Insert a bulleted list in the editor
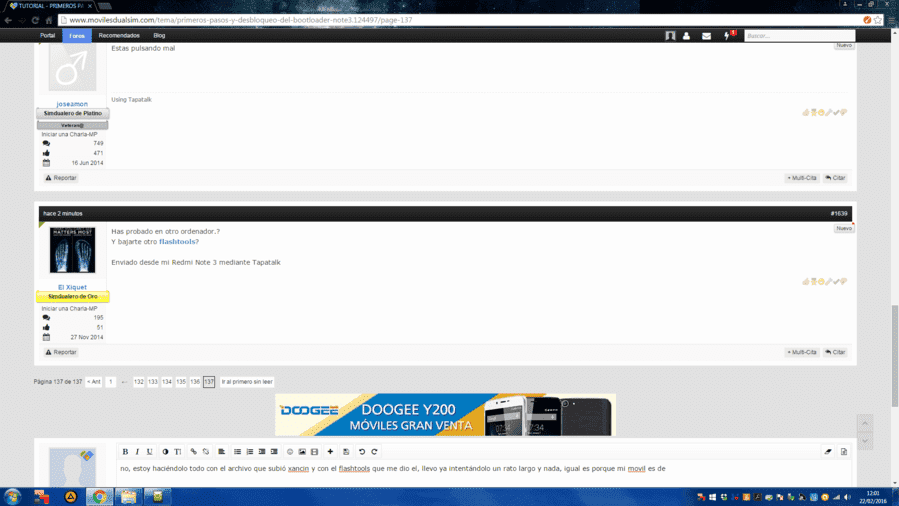The image size is (899, 506). tap(237, 452)
